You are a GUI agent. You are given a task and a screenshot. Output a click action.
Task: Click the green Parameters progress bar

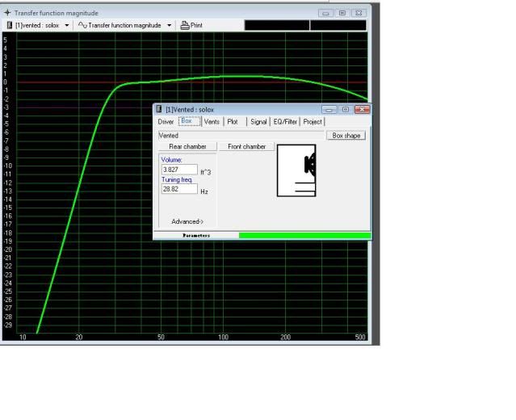tap(304, 235)
